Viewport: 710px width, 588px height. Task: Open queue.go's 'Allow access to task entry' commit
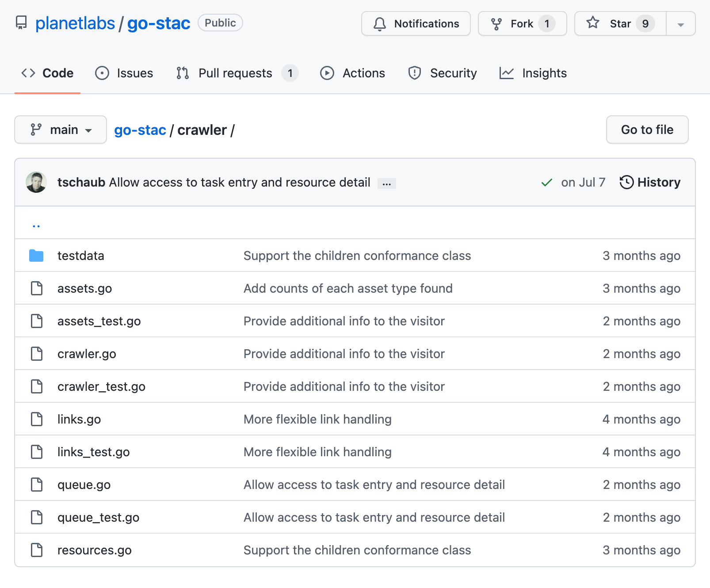click(374, 485)
